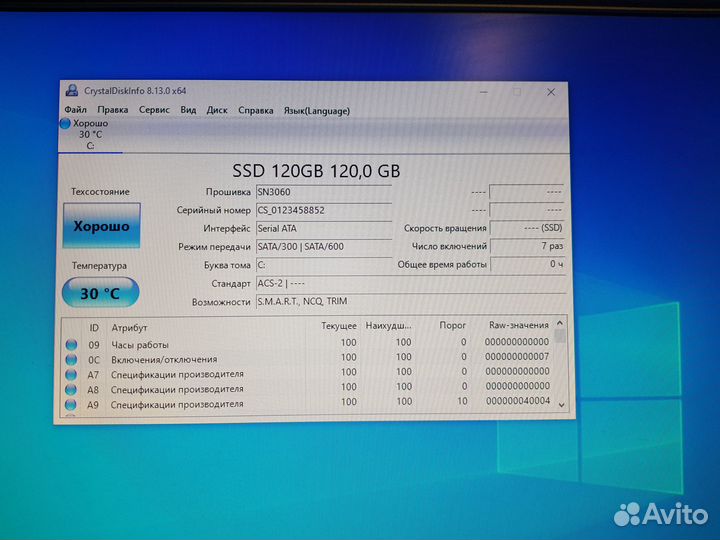
Task: Click the status orb for attribute A8 row
Action: click(x=71, y=389)
